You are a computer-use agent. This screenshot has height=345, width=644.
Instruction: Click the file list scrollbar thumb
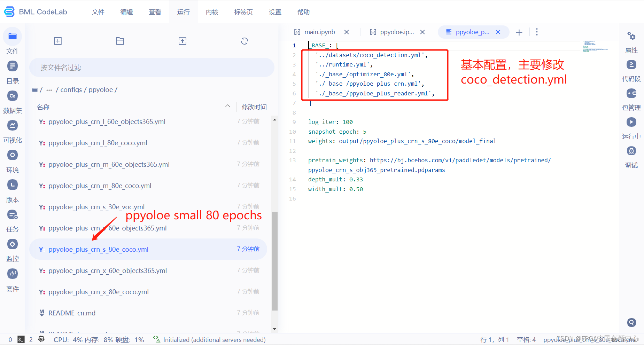(274, 261)
